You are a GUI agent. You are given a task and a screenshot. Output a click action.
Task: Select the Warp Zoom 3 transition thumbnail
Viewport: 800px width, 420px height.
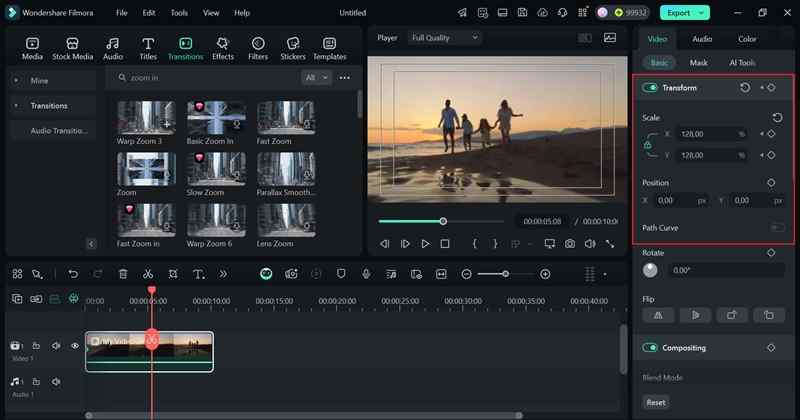146,117
